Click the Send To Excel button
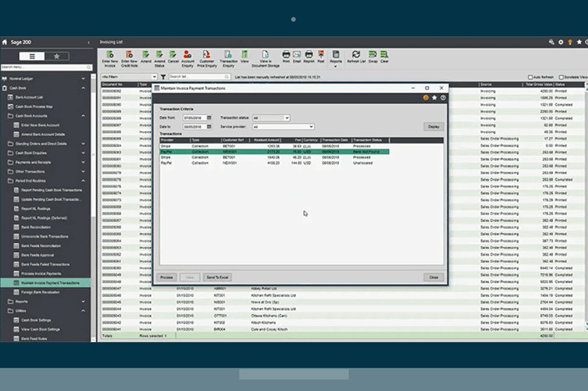The width and height of the screenshot is (588, 391). [217, 278]
